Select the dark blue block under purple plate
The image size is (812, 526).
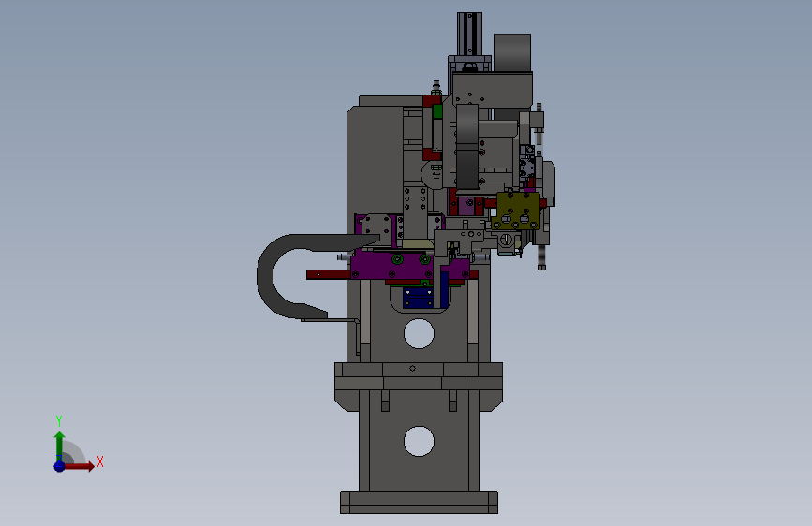click(x=418, y=299)
